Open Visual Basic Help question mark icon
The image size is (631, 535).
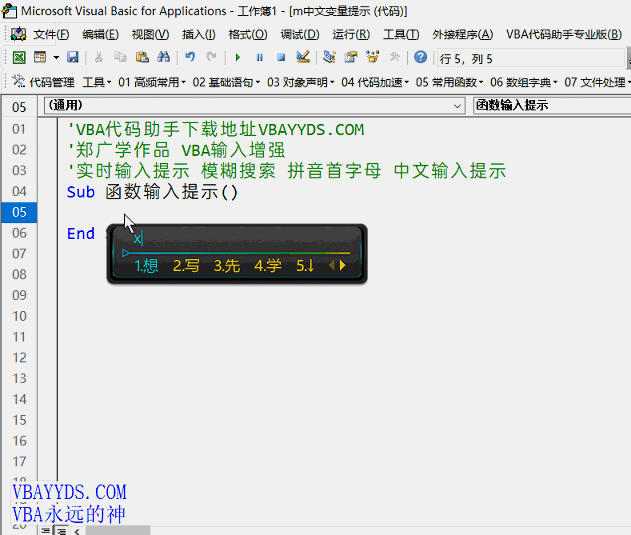pos(421,58)
